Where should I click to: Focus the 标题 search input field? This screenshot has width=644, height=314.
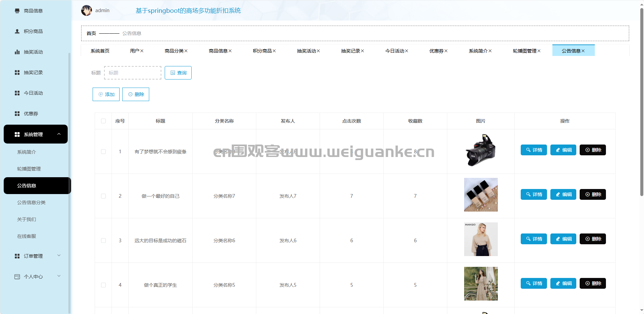(x=133, y=73)
